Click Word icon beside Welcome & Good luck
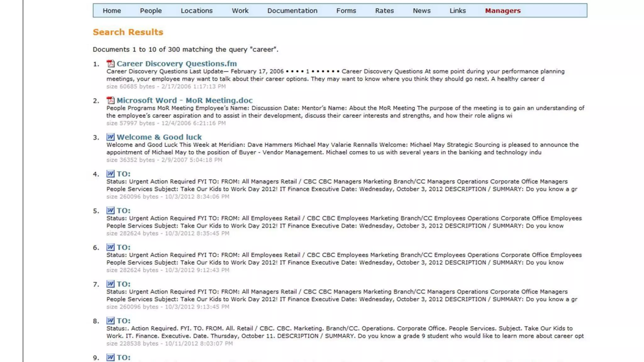 (x=110, y=137)
